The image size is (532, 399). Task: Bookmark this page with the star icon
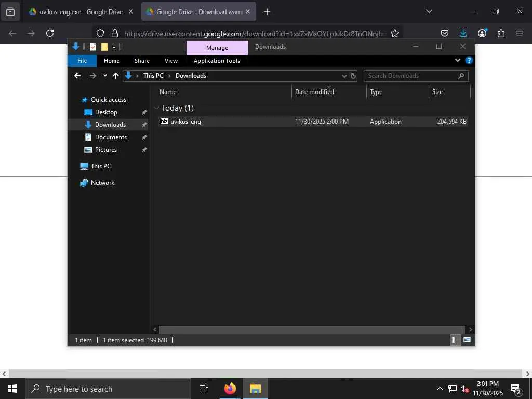point(395,33)
